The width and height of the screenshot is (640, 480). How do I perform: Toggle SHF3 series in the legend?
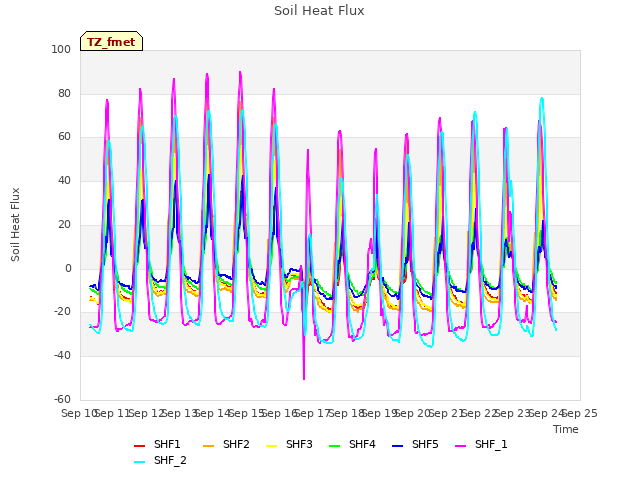coord(289,444)
